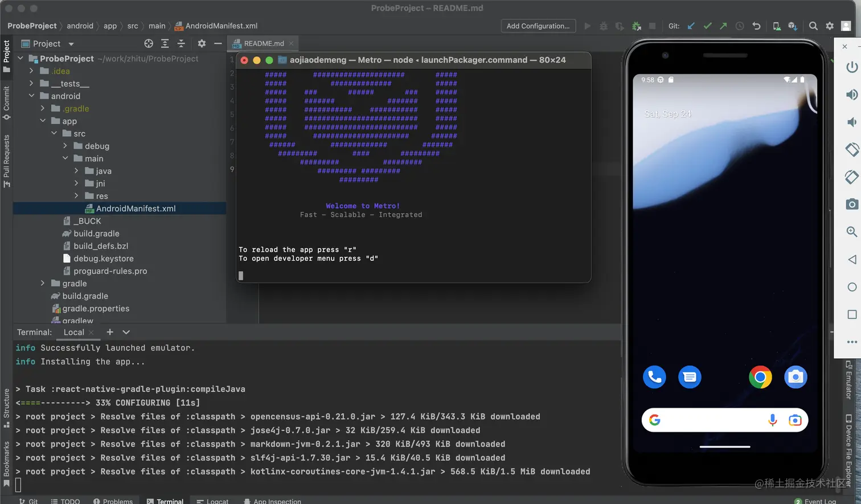Expand the debug folder
This screenshot has height=504, width=861.
(x=65, y=146)
